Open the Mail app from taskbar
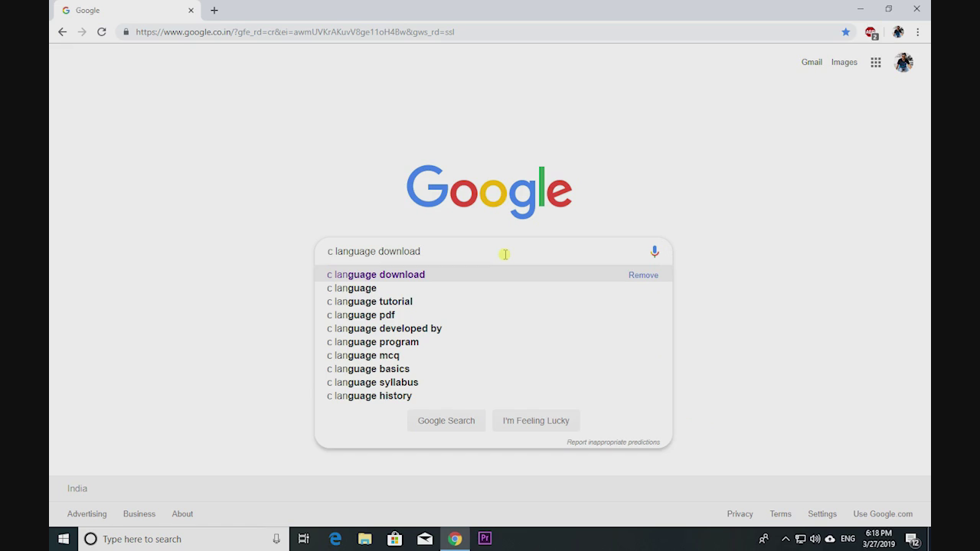Screen dimensions: 980x551 (x=425, y=539)
